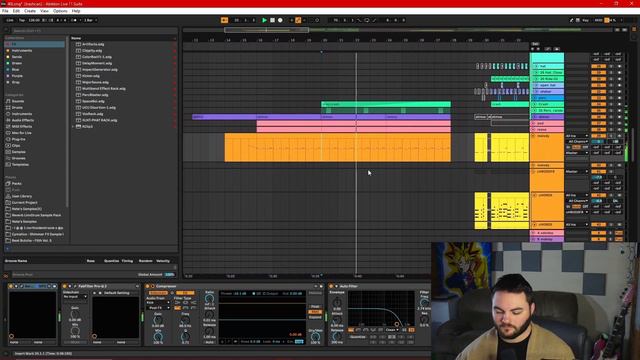
Task: Open melody track All Ins input dropdown
Action: tap(577, 136)
